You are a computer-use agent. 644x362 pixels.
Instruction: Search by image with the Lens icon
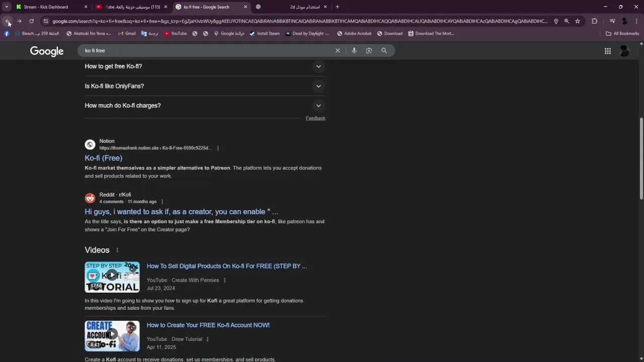point(369,50)
